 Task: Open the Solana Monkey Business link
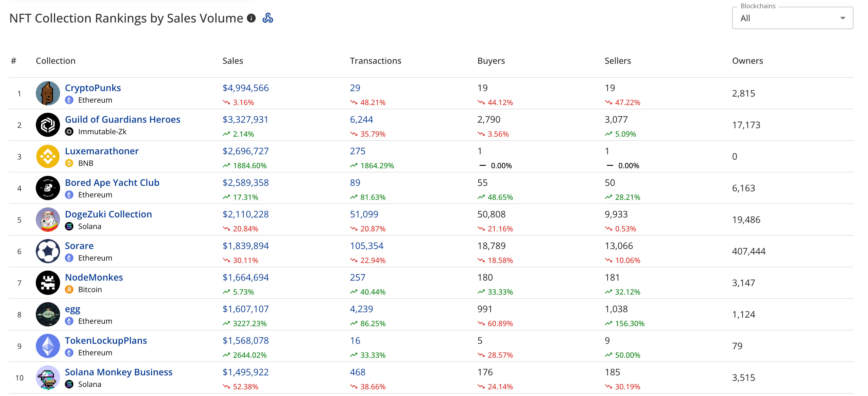point(119,372)
